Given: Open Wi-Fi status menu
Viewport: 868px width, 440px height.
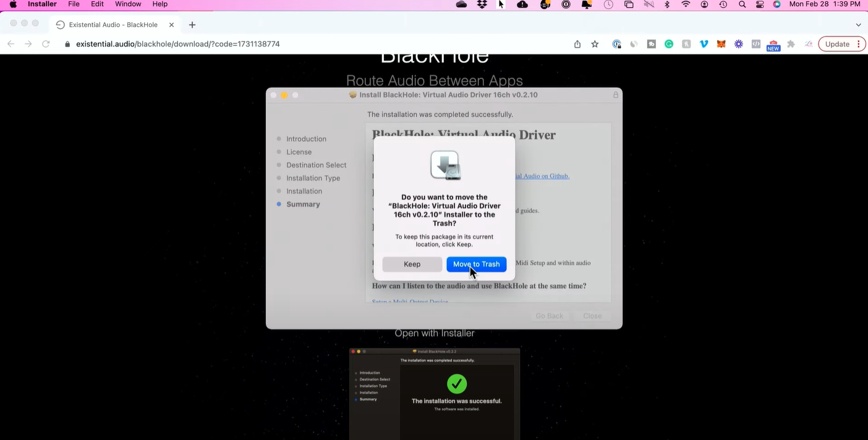Looking at the screenshot, I should point(686,4).
